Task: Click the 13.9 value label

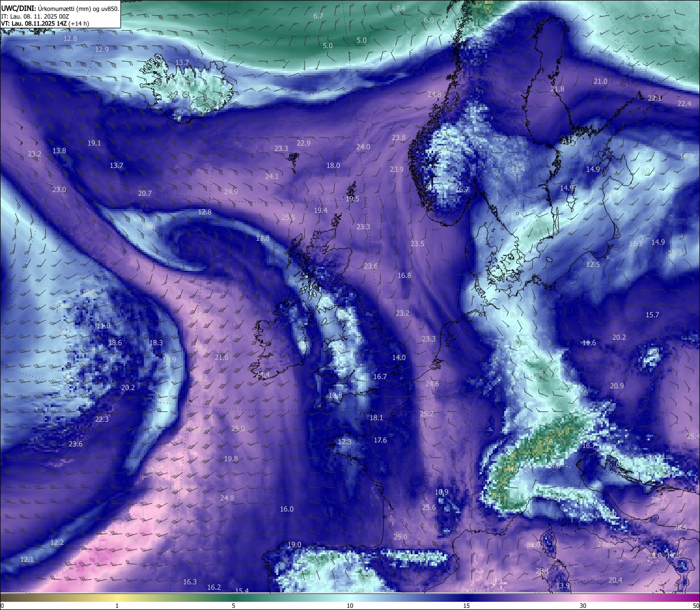Action: point(563,586)
